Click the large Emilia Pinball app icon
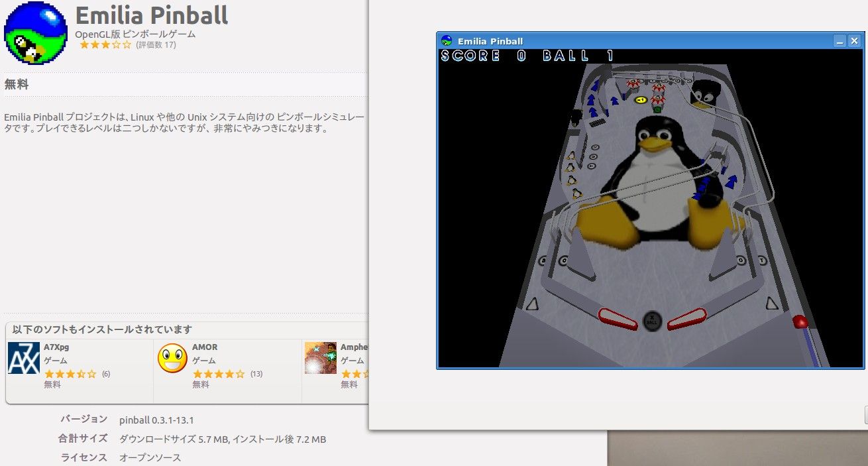Image resolution: width=868 pixels, height=466 pixels. click(x=36, y=33)
